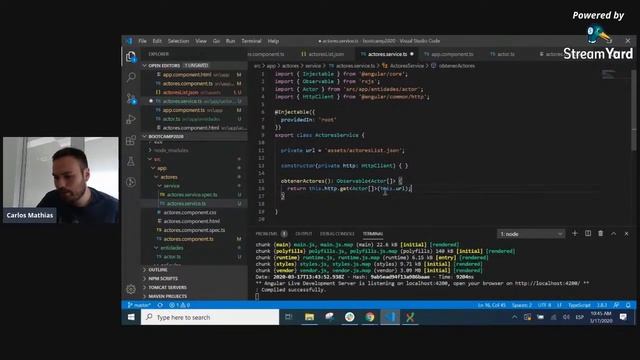
Task: Click the synchronize changes icon in status bar
Action: pyautogui.click(x=160, y=305)
